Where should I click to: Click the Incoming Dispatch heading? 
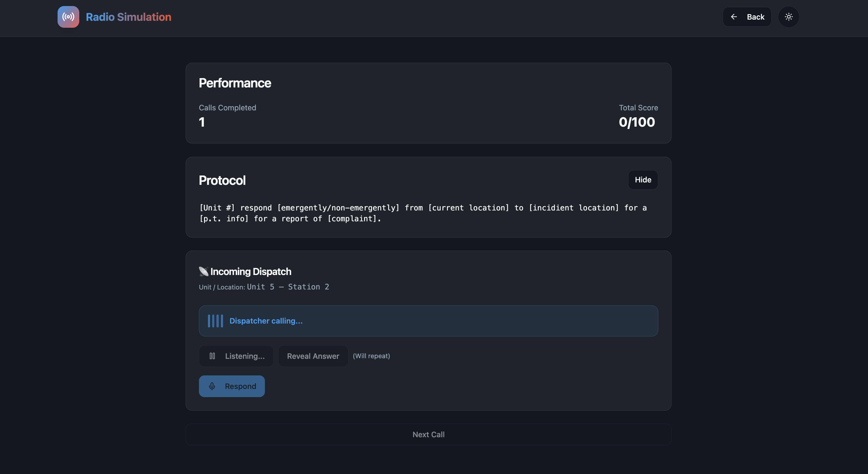(x=251, y=271)
